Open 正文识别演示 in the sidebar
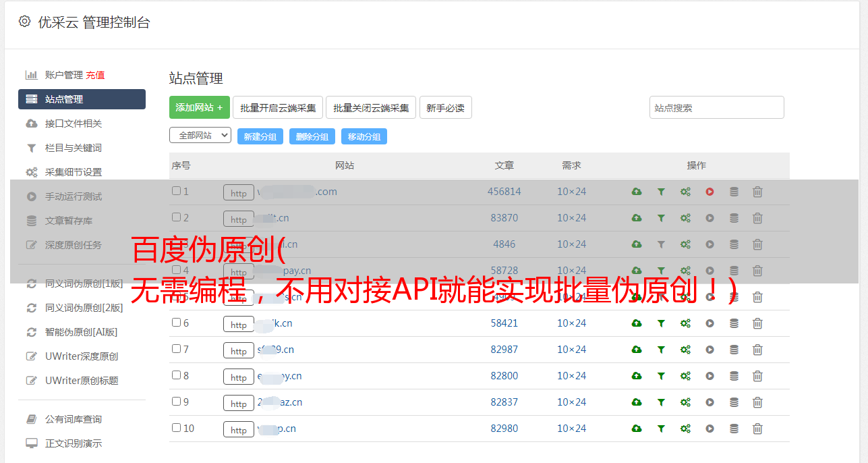 point(74,443)
